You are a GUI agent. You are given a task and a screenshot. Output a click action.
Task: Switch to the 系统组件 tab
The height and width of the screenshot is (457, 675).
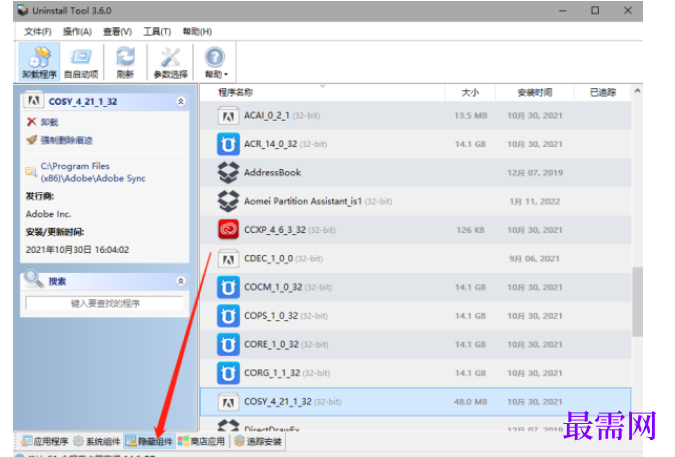tap(97, 441)
